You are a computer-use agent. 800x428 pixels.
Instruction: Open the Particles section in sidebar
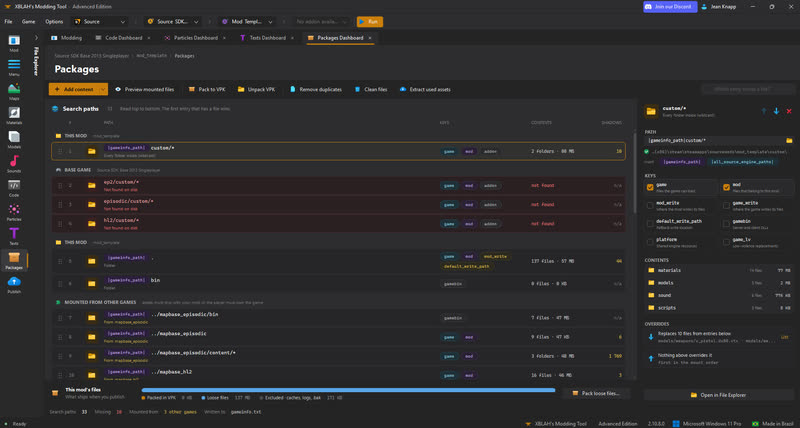[x=14, y=212]
